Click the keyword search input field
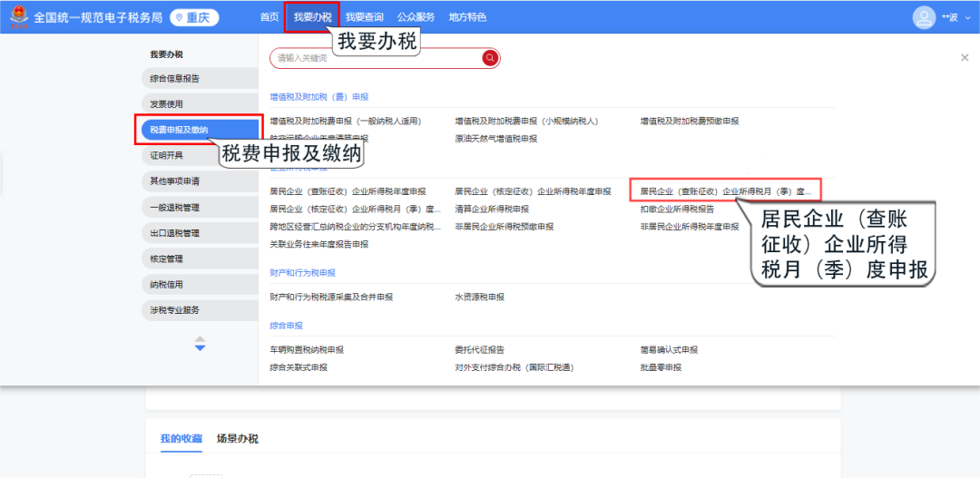This screenshot has height=478, width=980. pyautogui.click(x=377, y=58)
